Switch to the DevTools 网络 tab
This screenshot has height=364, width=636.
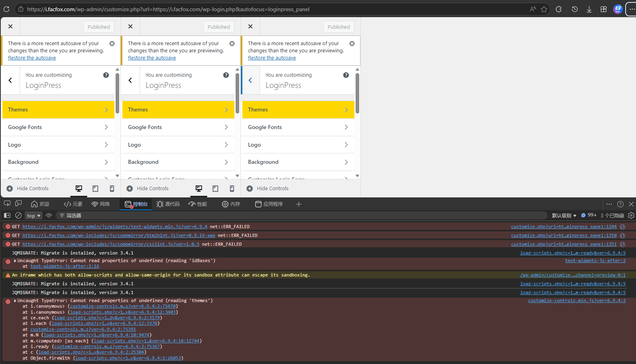coord(100,204)
